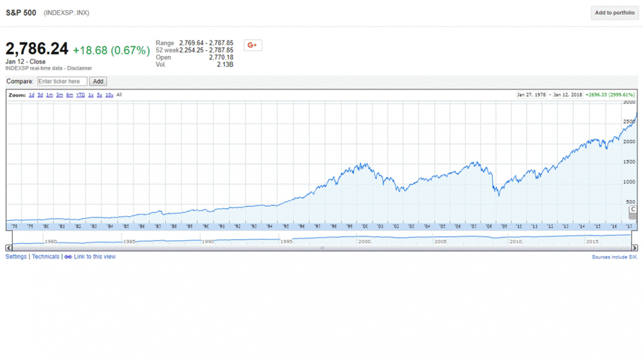Viewport: 644px width, 362px height.
Task: Click the +18.68 (0.67%) change value
Action: coord(112,50)
